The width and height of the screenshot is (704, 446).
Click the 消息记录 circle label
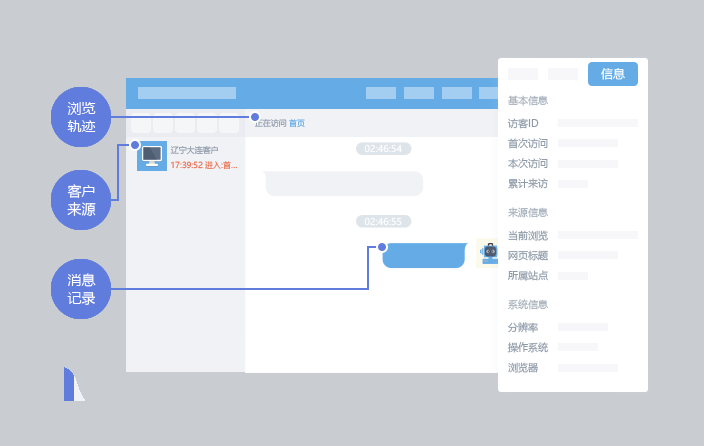click(x=81, y=289)
